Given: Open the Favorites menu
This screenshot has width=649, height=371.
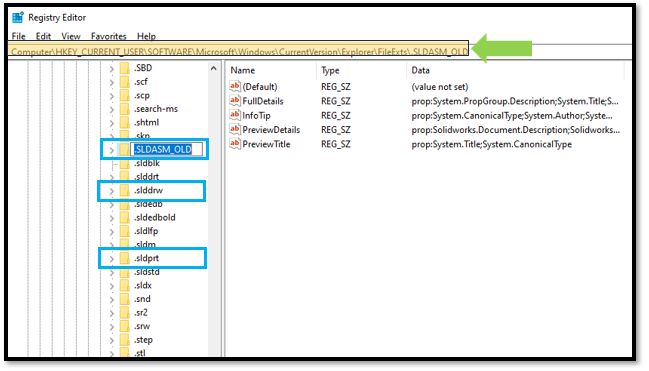Looking at the screenshot, I should coord(108,36).
